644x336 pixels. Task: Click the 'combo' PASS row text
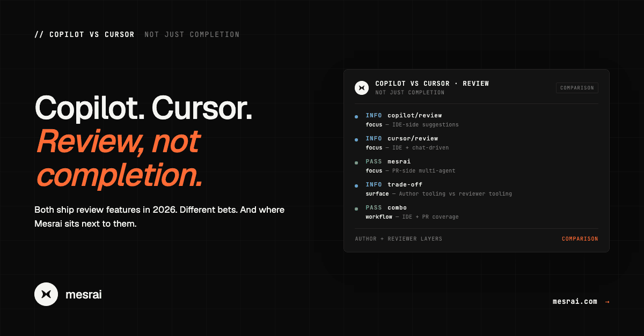click(x=397, y=207)
